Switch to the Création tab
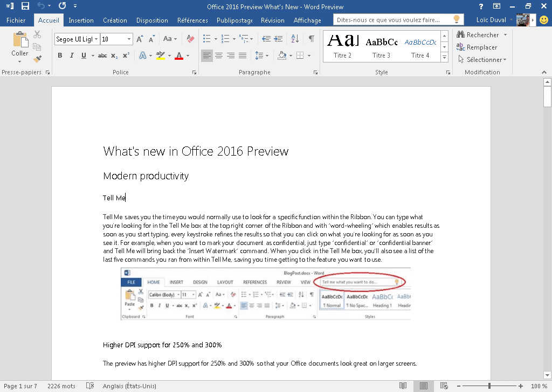Screen dimensions: 552x392 coord(115,20)
